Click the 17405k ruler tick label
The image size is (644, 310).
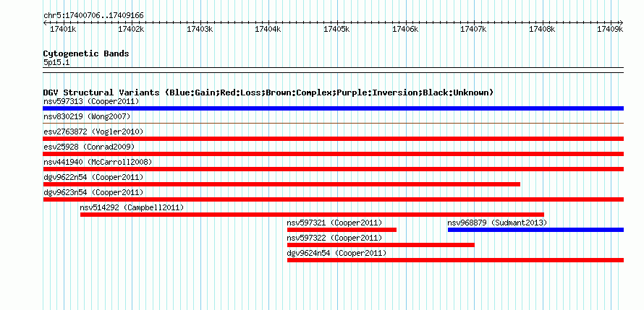tap(336, 30)
